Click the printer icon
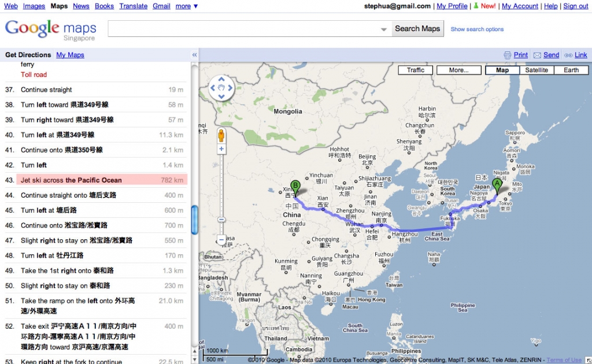 point(508,55)
